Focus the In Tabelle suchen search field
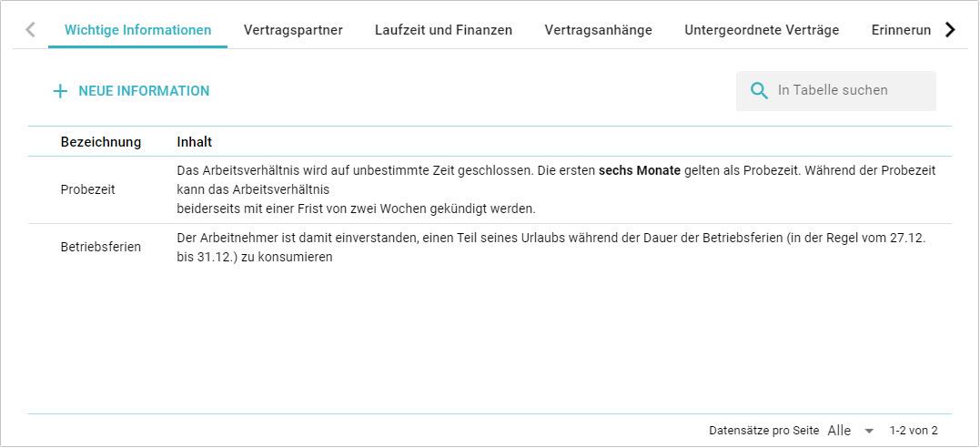Viewport: 980px width, 448px height. pos(851,90)
